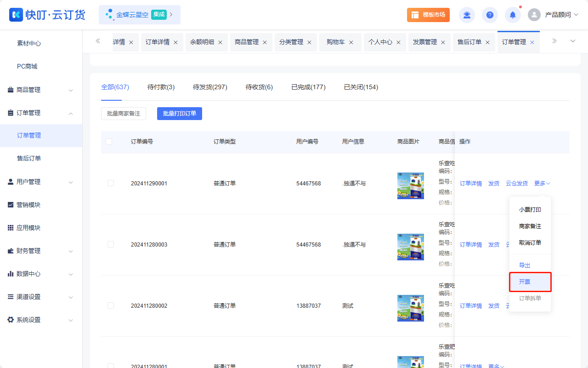Show the 全部(637) orders tab

click(x=115, y=87)
